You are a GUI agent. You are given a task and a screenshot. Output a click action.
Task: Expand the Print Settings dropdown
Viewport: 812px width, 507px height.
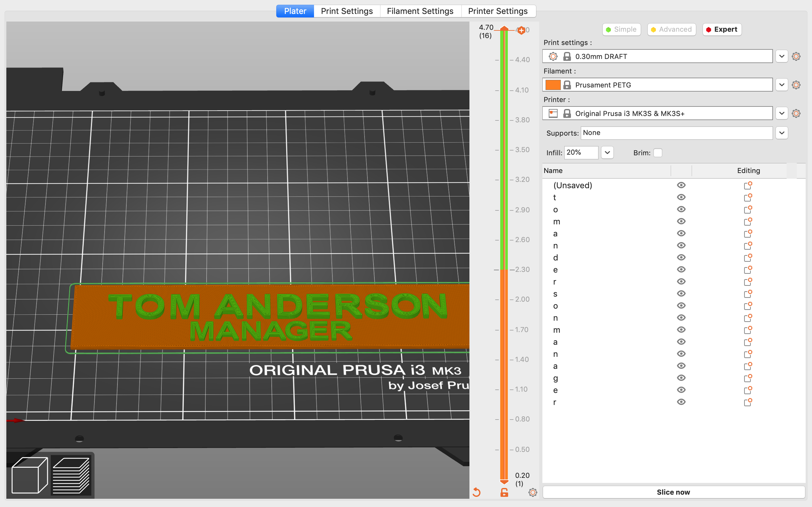coord(782,56)
